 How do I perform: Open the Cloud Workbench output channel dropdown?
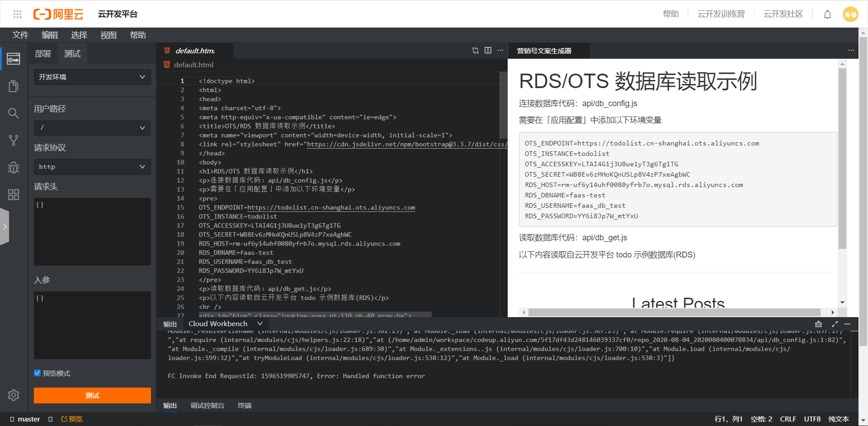tap(225, 324)
